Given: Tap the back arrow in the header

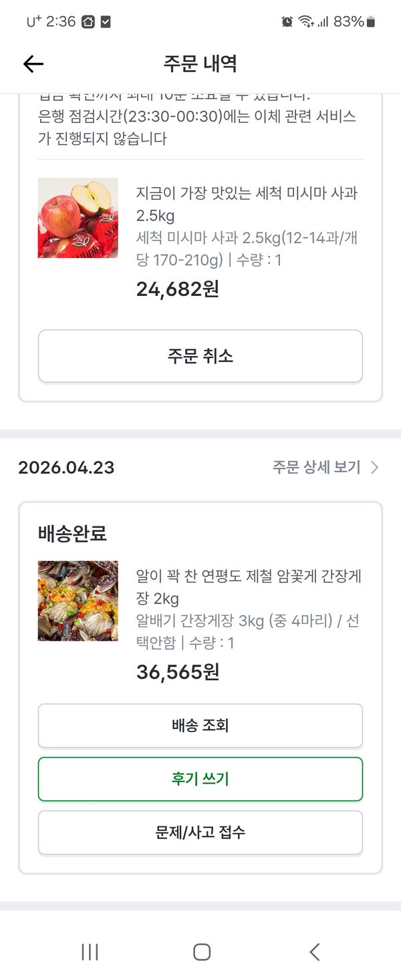Looking at the screenshot, I should coord(33,63).
